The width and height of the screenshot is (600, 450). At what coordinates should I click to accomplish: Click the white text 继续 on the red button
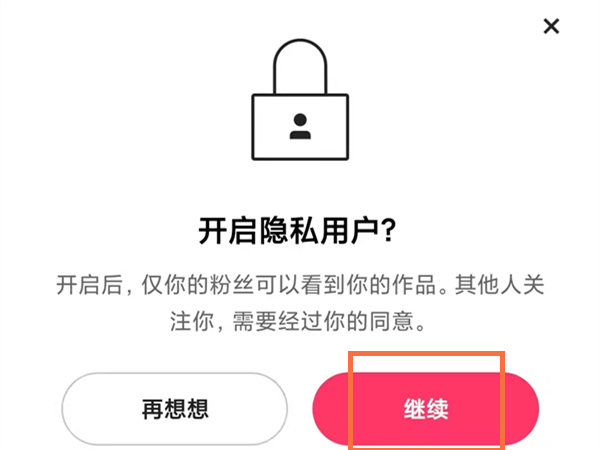click(426, 409)
